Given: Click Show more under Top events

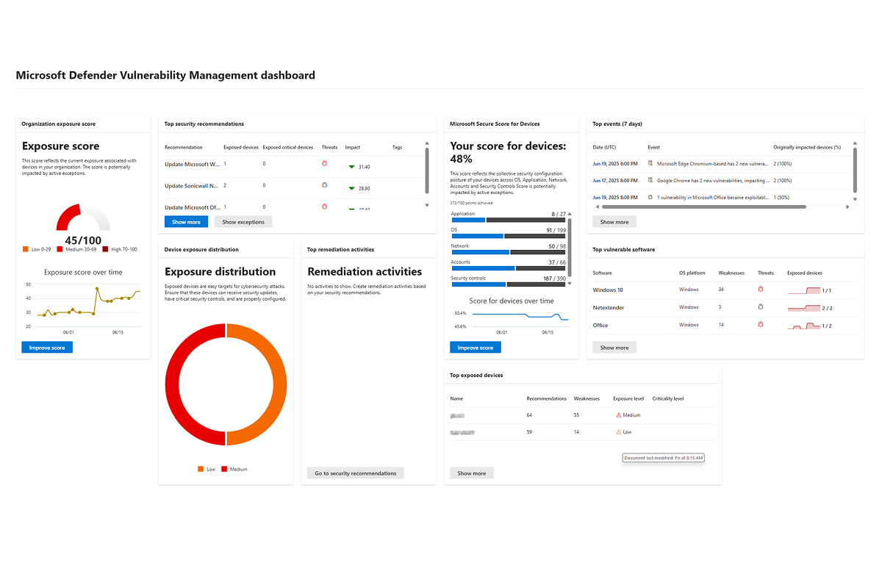Looking at the screenshot, I should point(614,222).
